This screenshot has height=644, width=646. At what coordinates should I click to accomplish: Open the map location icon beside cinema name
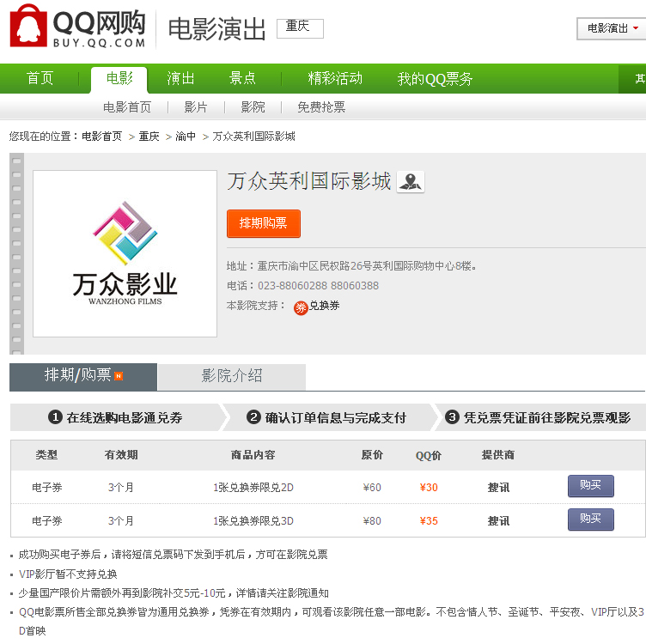[x=411, y=181]
